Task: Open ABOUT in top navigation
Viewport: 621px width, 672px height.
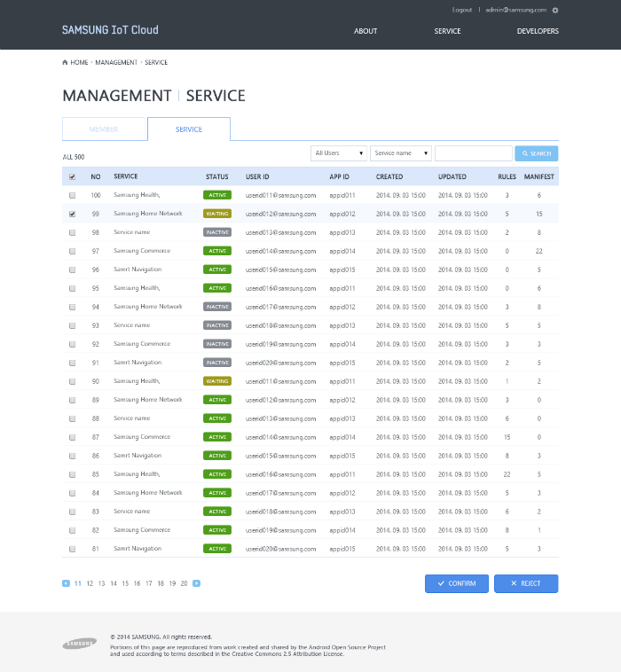Action: 366,31
